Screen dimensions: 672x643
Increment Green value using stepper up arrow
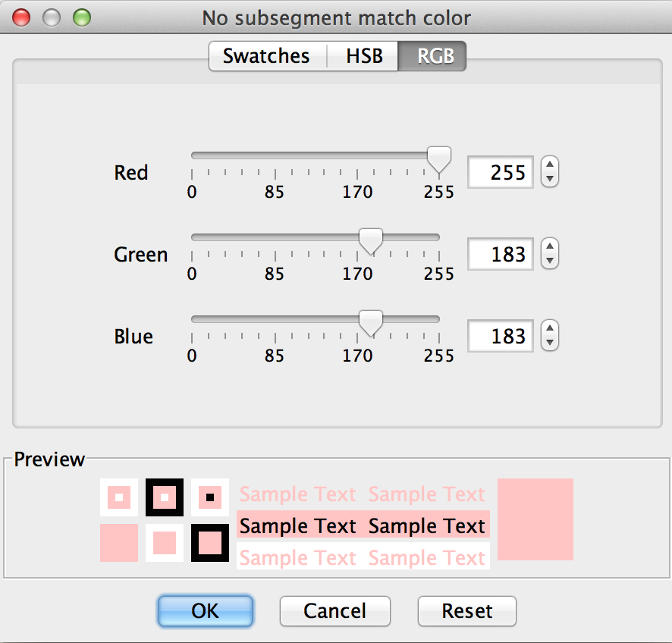tap(551, 246)
